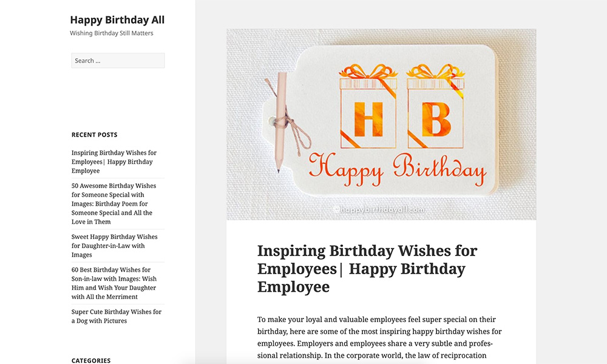This screenshot has width=607, height=364.
Task: Click the article heading Inspiring Birthday Wishes for Employees
Action: click(x=367, y=269)
